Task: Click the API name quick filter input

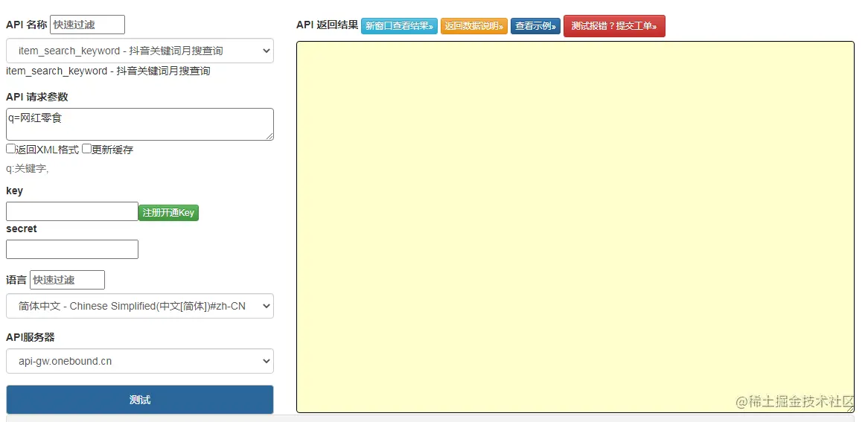Action: coord(87,25)
